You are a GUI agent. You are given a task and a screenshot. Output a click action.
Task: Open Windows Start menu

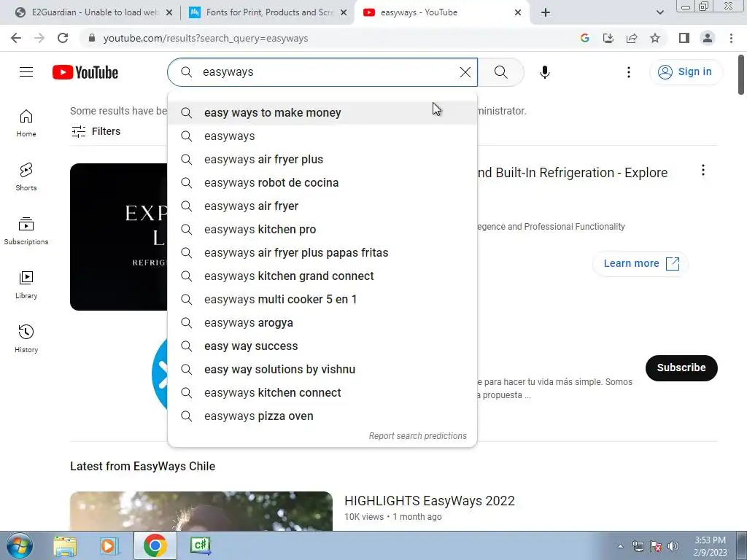point(20,545)
